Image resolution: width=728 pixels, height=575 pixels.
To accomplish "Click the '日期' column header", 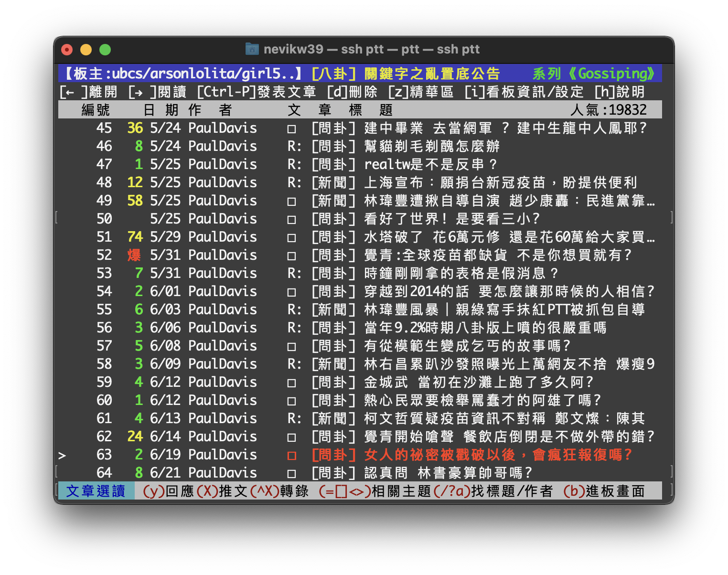I will tap(161, 110).
